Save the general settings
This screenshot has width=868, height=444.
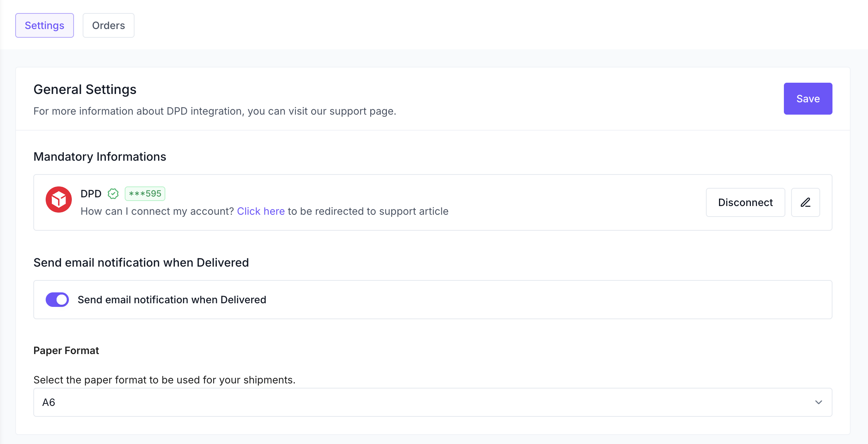click(808, 99)
